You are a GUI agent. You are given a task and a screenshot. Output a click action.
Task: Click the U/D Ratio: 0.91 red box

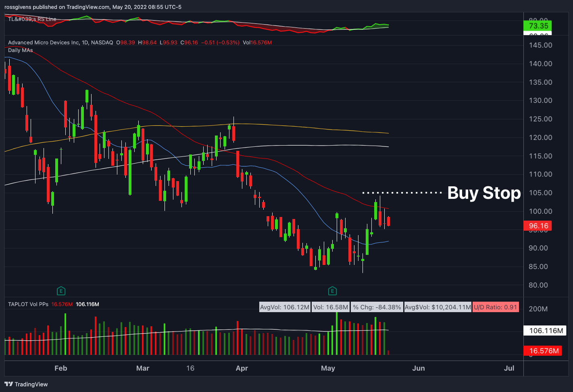coord(496,307)
